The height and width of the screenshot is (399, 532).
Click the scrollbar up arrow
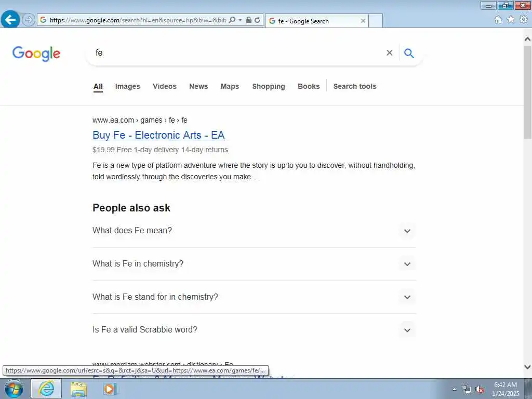tap(527, 39)
